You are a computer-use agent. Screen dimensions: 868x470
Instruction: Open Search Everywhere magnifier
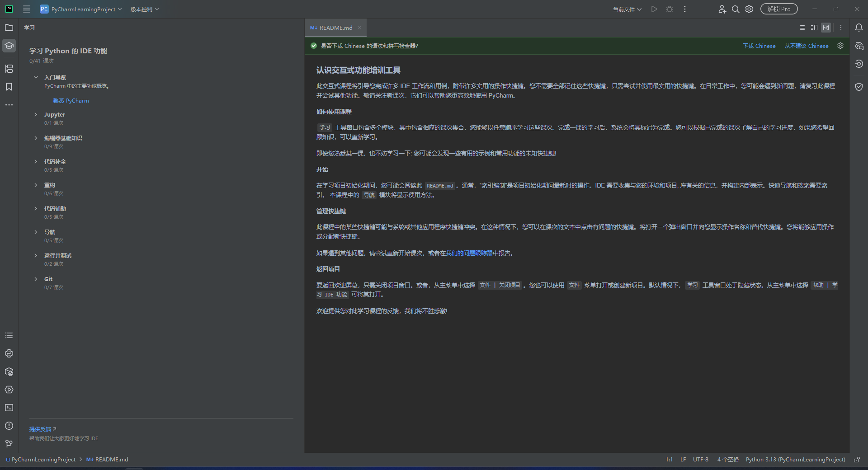pyautogui.click(x=736, y=9)
